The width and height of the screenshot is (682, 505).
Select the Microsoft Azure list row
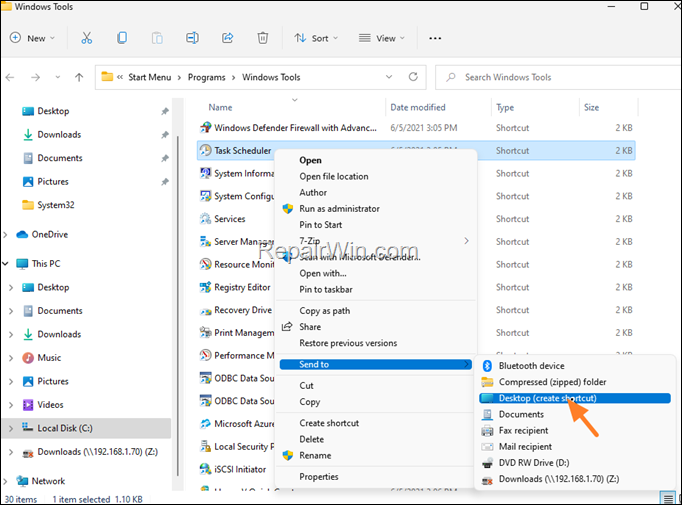point(237,424)
